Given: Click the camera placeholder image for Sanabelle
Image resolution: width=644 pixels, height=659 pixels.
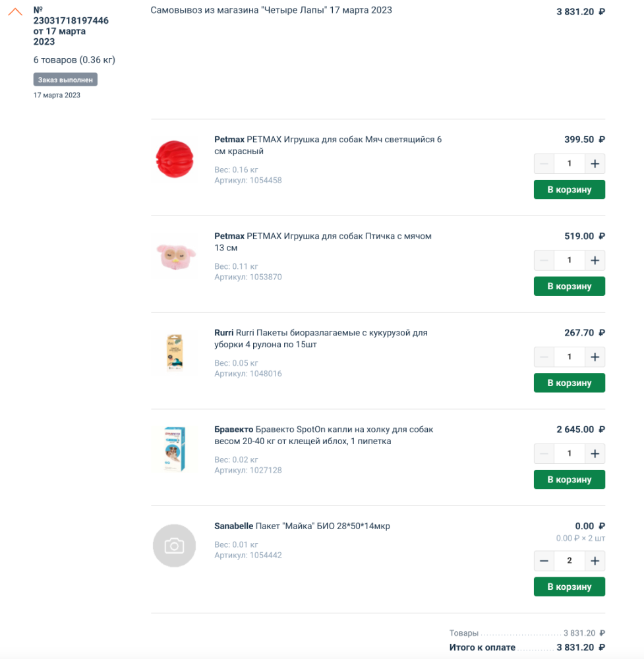Looking at the screenshot, I should point(174,545).
